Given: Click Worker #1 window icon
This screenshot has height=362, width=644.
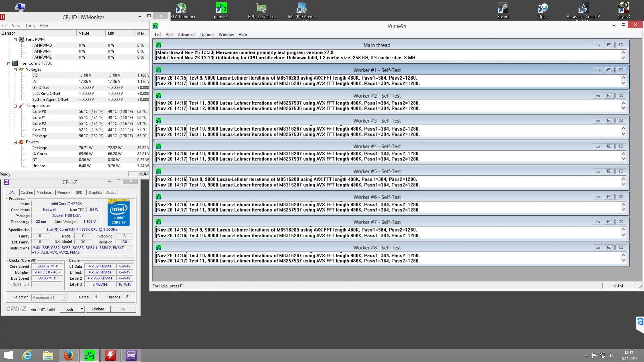Looking at the screenshot, I should point(159,70).
